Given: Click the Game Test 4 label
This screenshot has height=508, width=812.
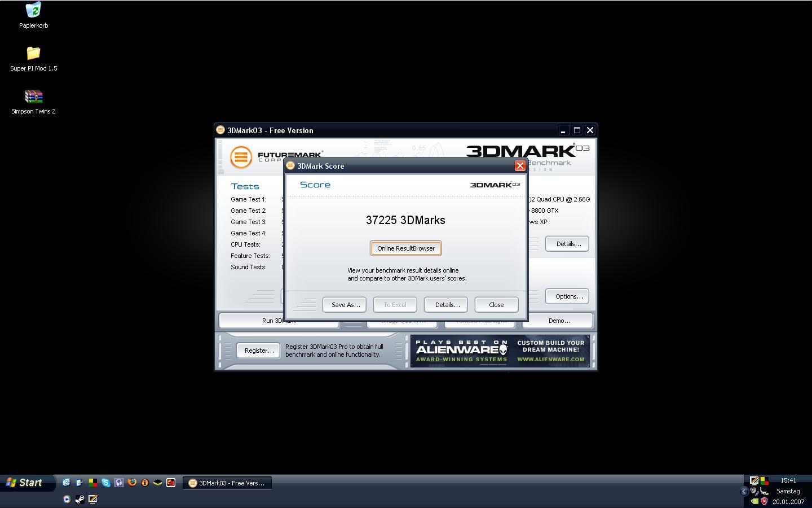Looking at the screenshot, I should [x=248, y=233].
